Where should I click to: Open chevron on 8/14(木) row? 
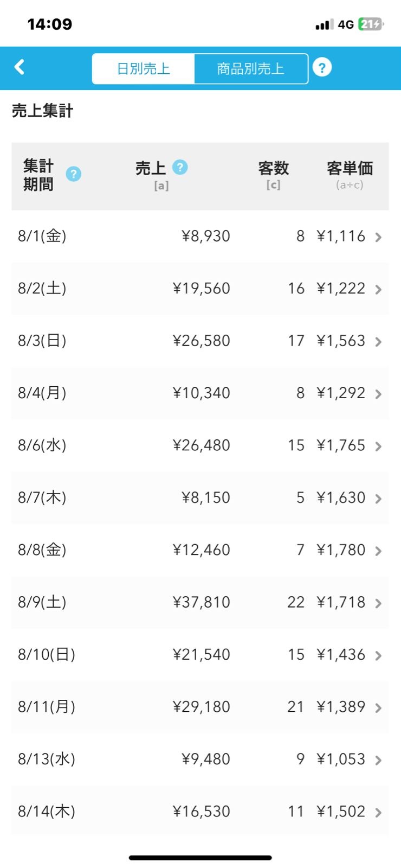pos(378,813)
